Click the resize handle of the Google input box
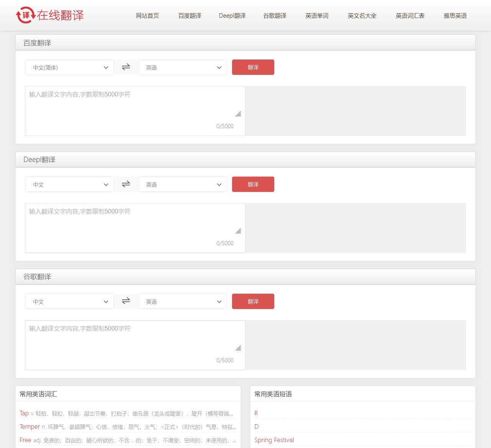This screenshot has width=491, height=448. click(238, 348)
